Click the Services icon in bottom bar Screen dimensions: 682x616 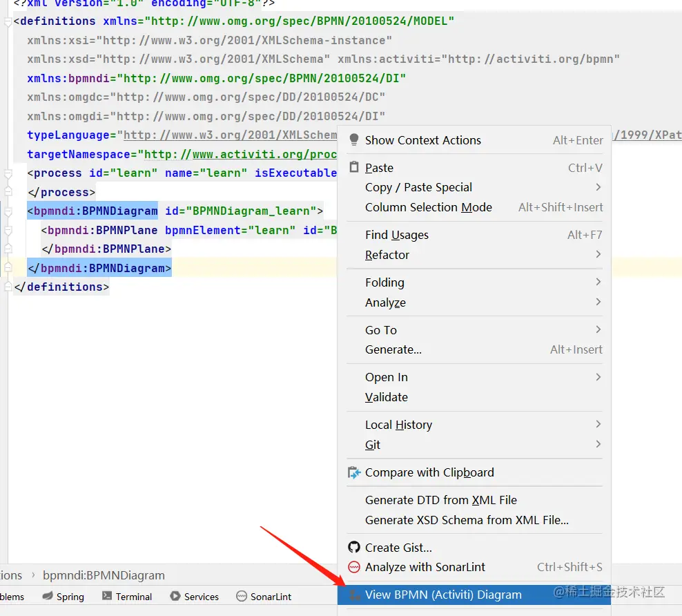(175, 596)
